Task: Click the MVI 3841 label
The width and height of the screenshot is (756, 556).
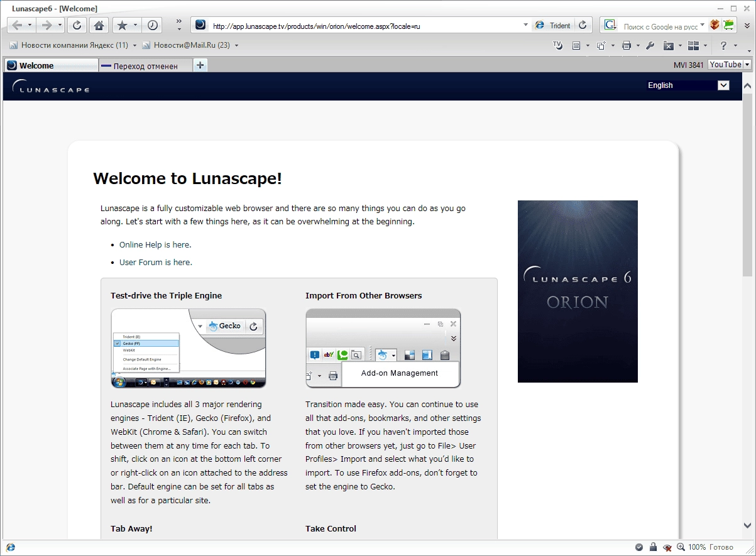Action: (689, 65)
